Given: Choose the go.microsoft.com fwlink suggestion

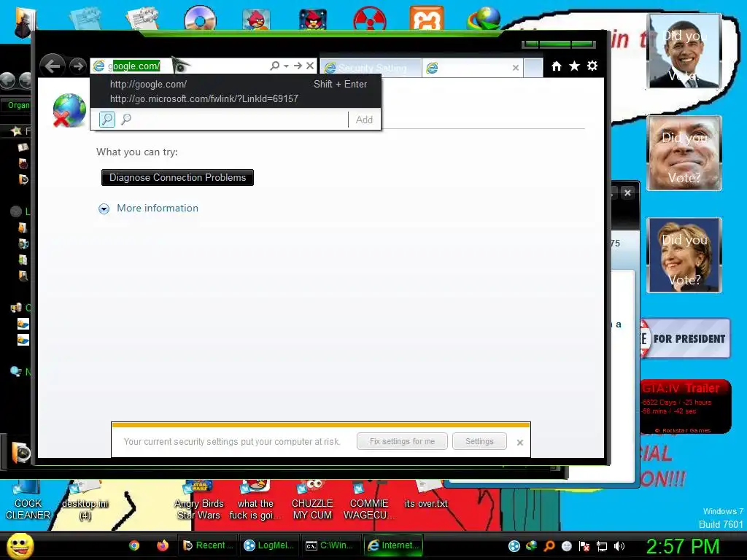Looking at the screenshot, I should pos(236,98).
